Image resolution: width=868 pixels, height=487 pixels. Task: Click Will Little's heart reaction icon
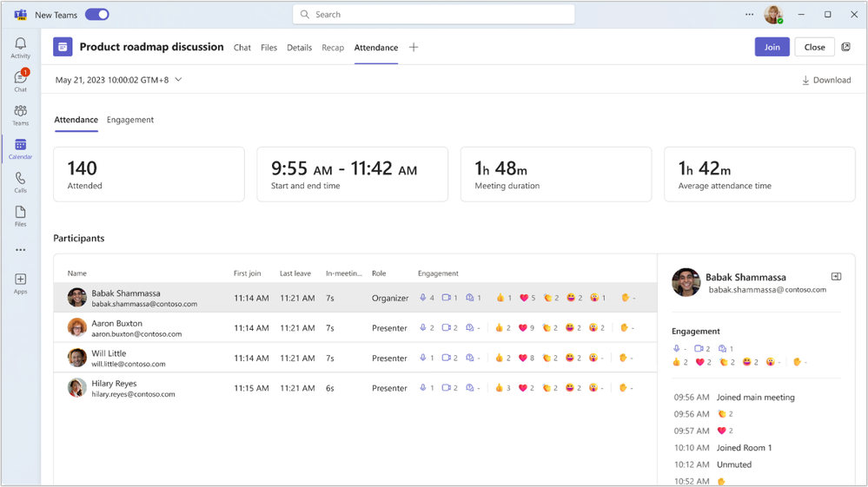[522, 358]
